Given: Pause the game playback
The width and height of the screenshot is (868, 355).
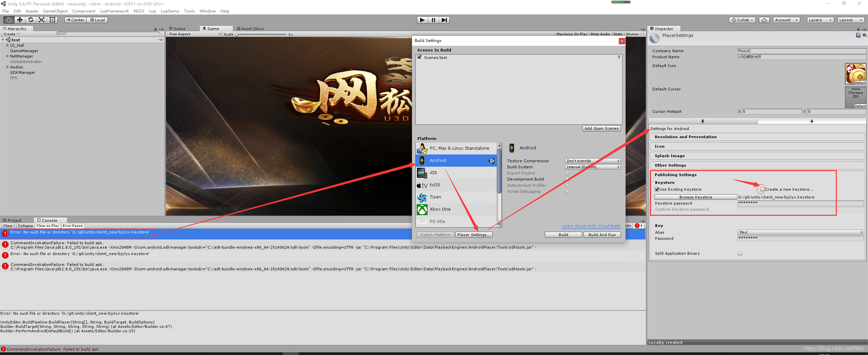Looking at the screenshot, I should pyautogui.click(x=433, y=20).
